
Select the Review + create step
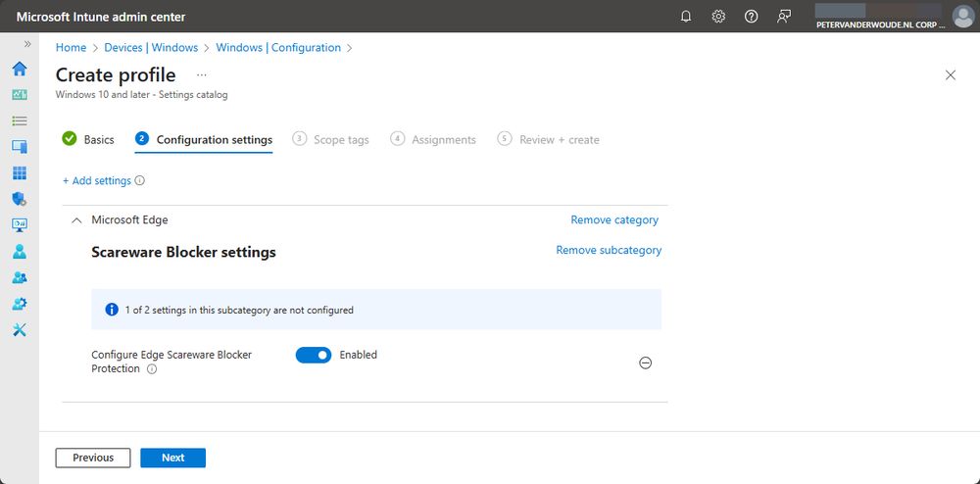(549, 139)
